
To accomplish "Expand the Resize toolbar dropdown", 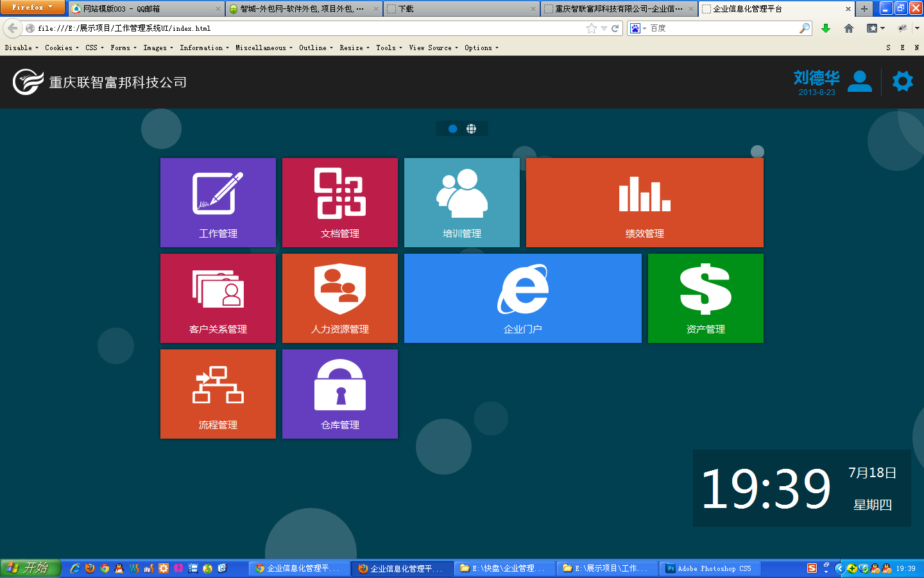I will point(354,48).
